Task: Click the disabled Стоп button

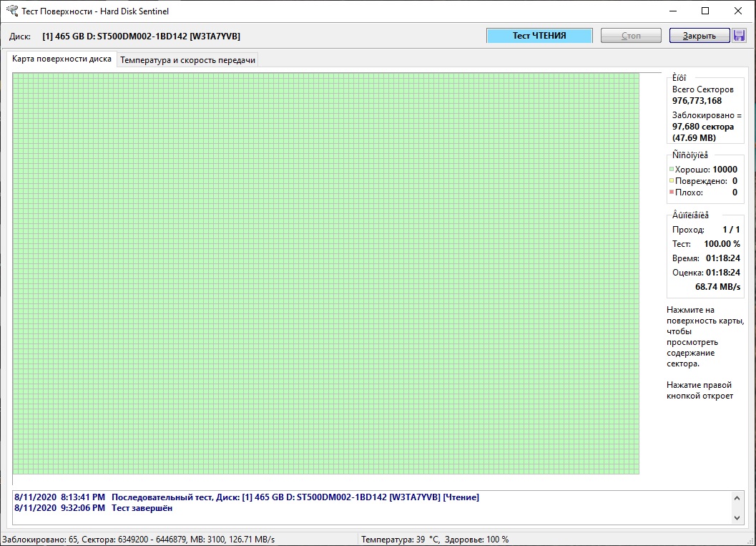Action: point(631,35)
